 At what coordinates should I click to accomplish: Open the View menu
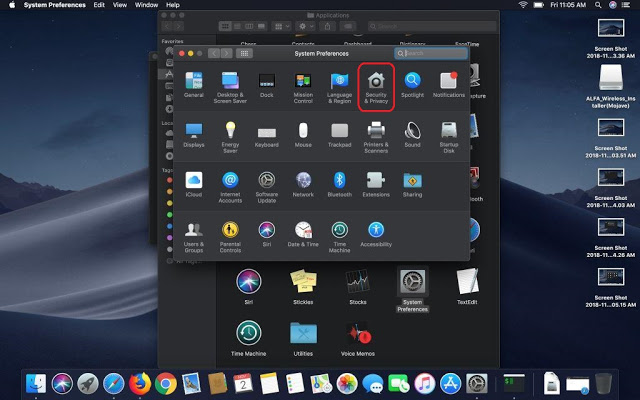120,5
